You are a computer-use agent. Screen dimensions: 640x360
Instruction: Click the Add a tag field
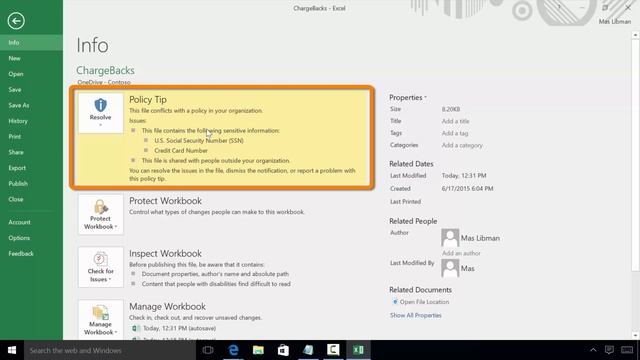pos(455,133)
